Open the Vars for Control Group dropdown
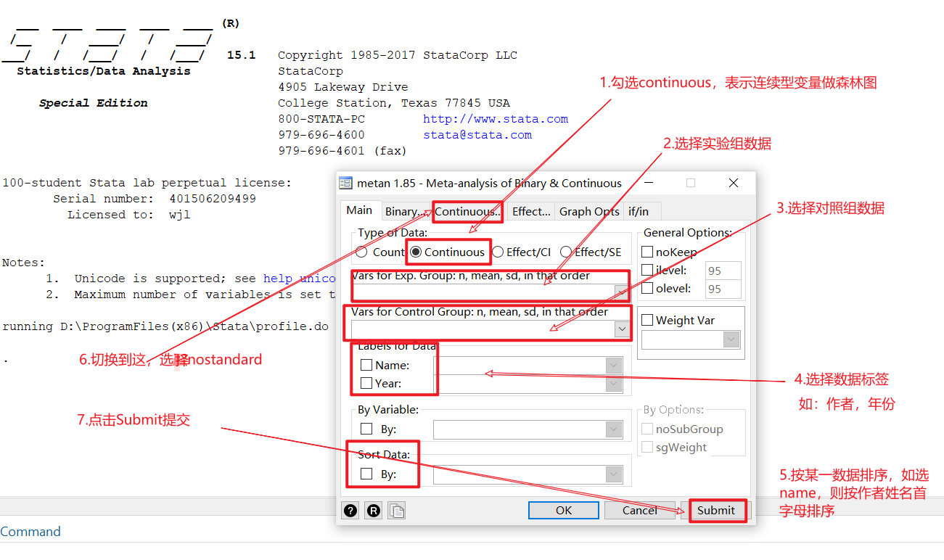This screenshot has height=560, width=944. (x=621, y=329)
